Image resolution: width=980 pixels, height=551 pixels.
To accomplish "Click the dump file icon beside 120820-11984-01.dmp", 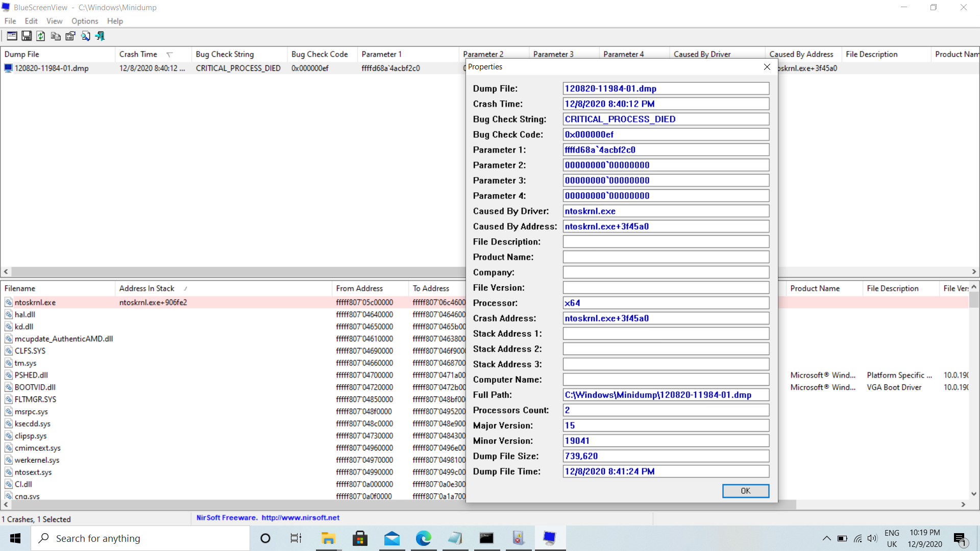I will [8, 68].
